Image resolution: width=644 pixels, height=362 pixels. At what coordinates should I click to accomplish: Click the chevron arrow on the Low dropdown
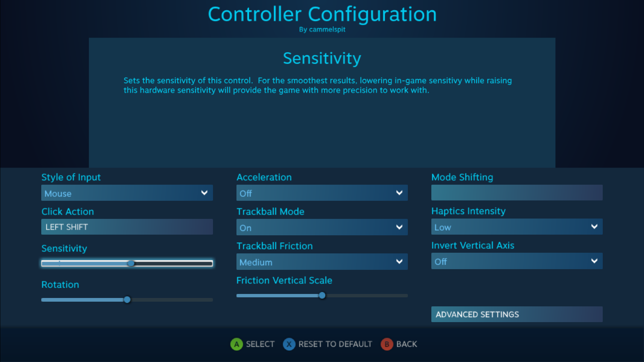(594, 227)
